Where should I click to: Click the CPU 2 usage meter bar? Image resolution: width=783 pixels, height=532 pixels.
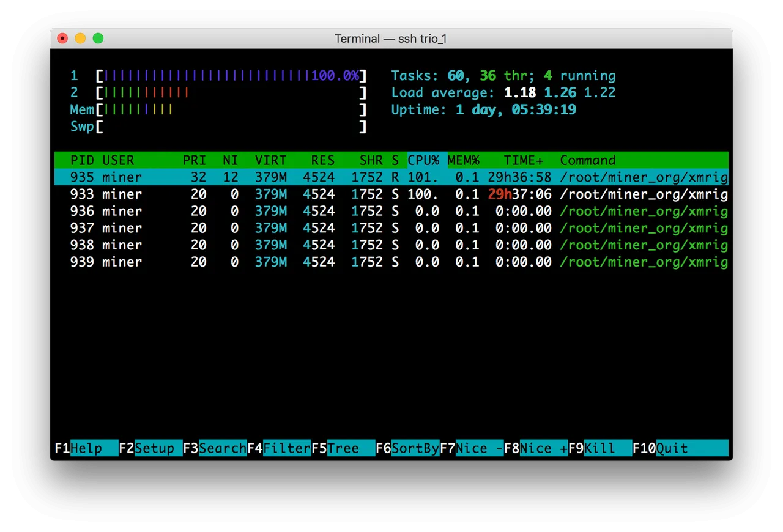pyautogui.click(x=231, y=93)
